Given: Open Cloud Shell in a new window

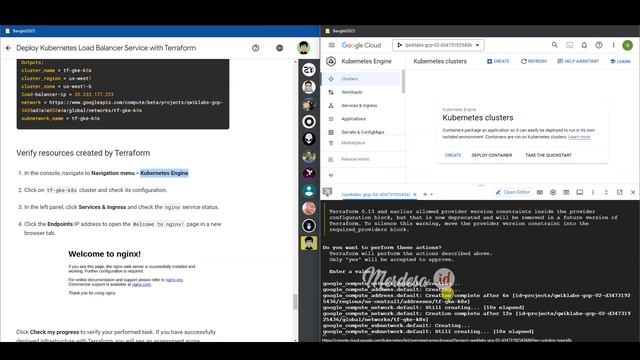Looking at the screenshot, I should point(620,192).
